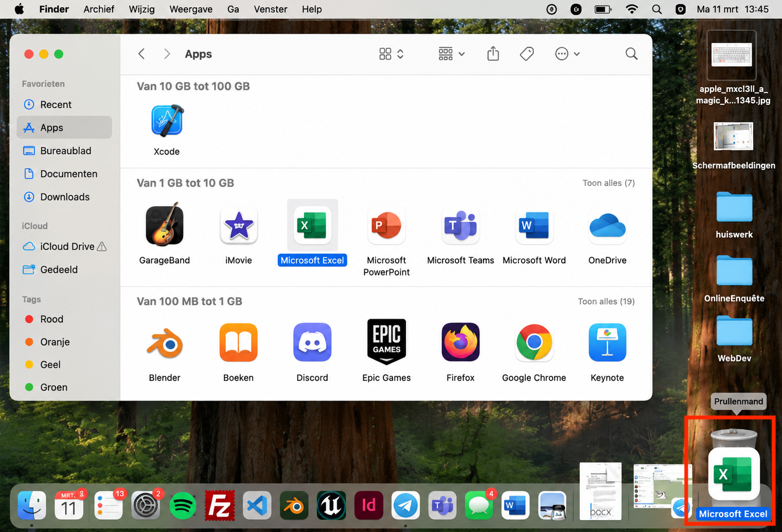This screenshot has width=782, height=532.
Task: Open the Ga menu
Action: point(233,9)
